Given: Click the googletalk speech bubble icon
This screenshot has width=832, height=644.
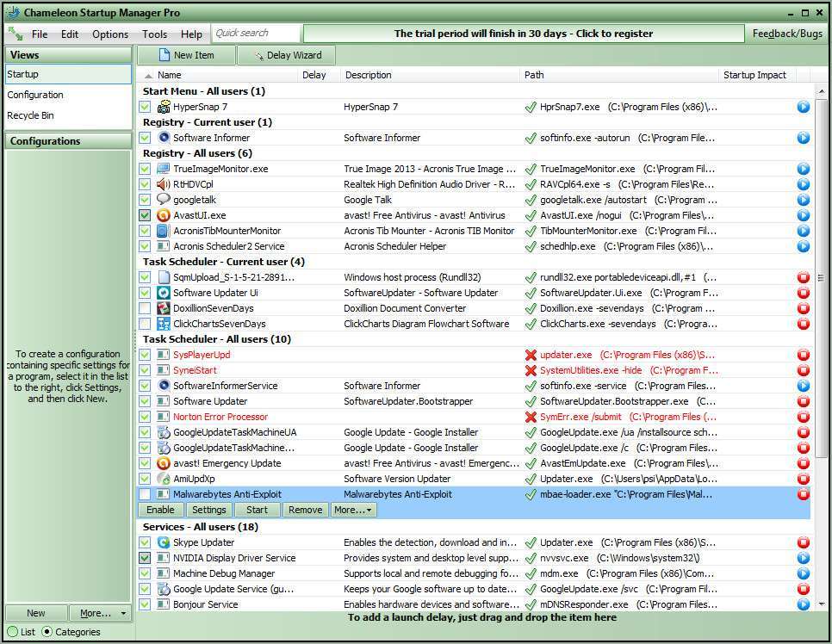Looking at the screenshot, I should [x=164, y=200].
